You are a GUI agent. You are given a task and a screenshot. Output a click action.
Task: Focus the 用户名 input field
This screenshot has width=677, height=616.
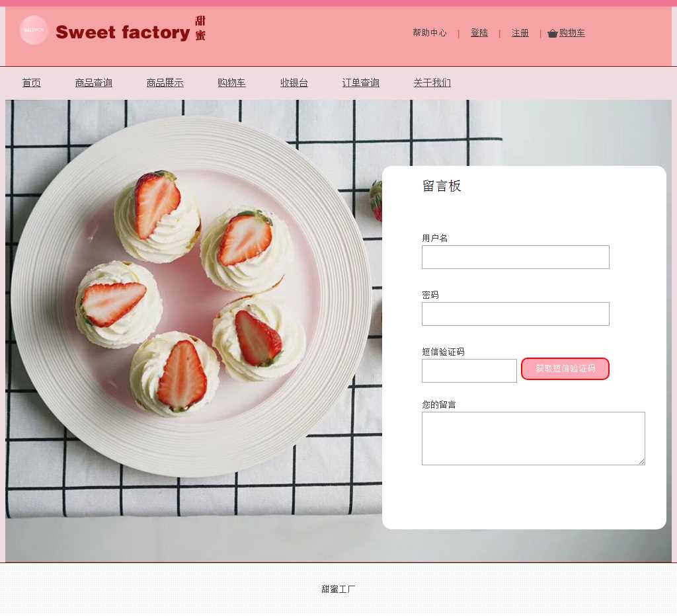point(516,257)
